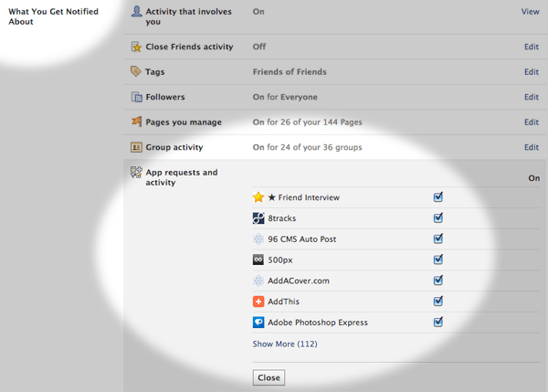Click the Friend Interview app name

point(309,197)
